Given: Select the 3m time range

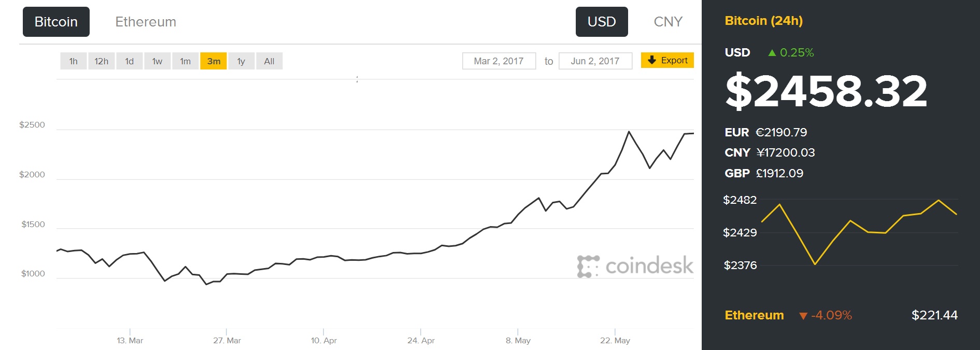Looking at the screenshot, I should pos(214,61).
